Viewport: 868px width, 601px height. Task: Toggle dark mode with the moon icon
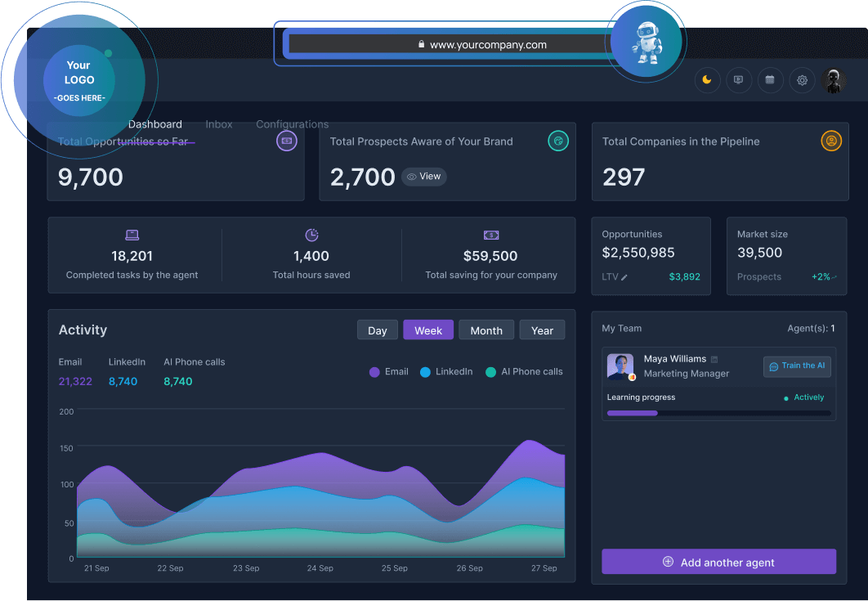coord(707,80)
